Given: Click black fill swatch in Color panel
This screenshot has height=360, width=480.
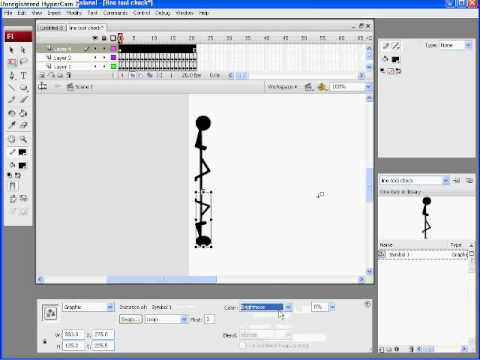Looking at the screenshot, I should tap(396, 59).
